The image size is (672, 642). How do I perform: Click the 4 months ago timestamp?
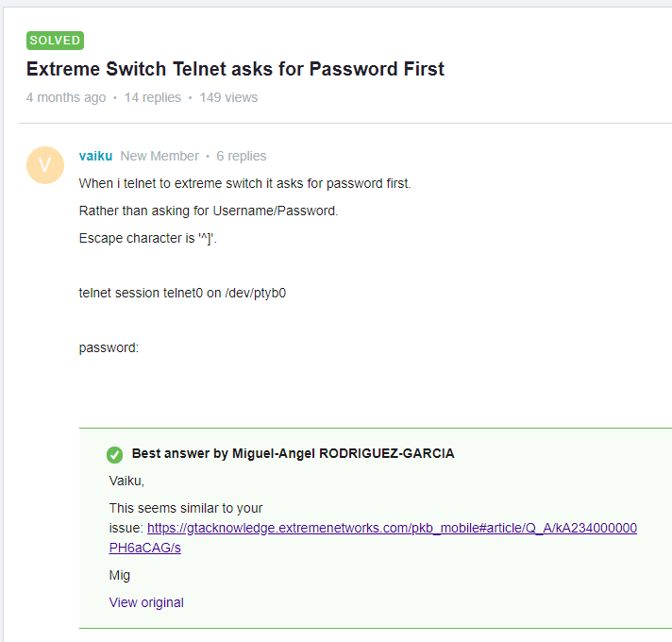[66, 97]
